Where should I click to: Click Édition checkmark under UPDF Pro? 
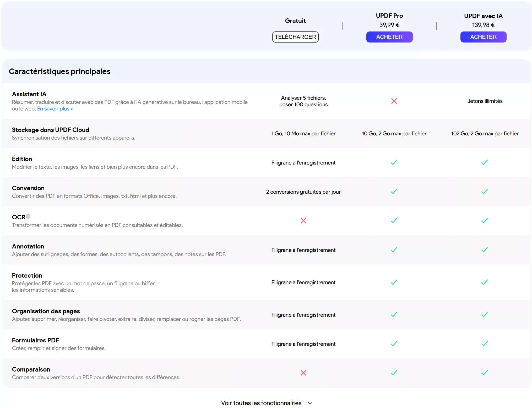pos(394,162)
